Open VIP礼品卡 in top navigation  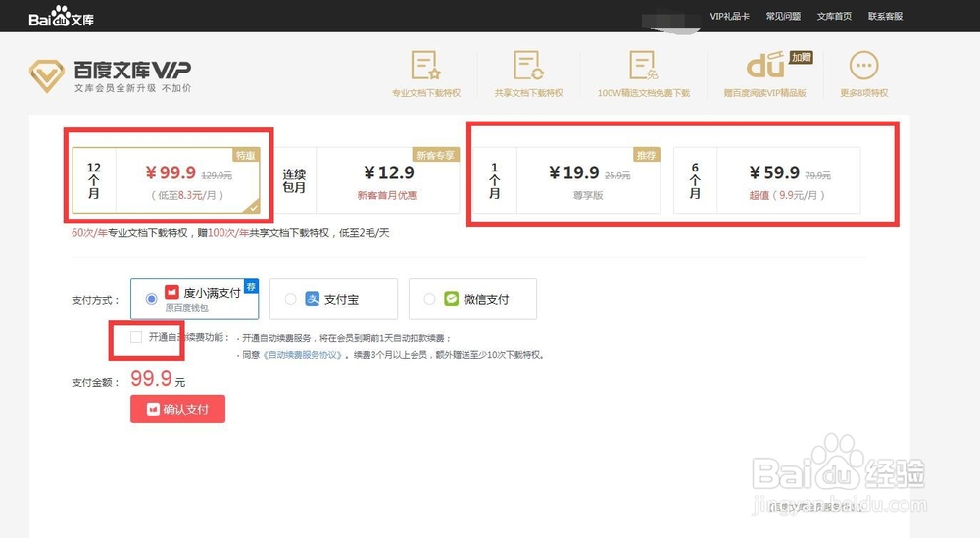tap(729, 16)
